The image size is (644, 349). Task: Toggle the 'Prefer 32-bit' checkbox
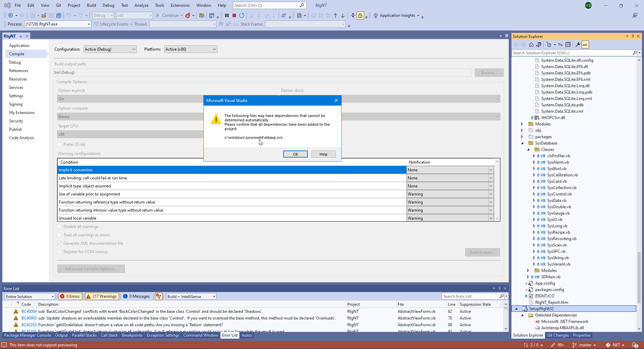tap(59, 144)
